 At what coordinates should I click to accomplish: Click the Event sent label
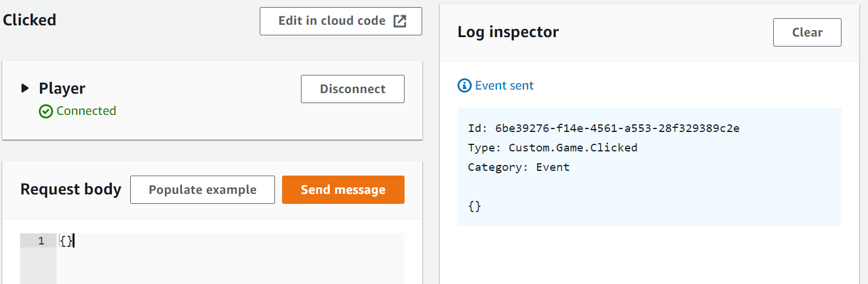click(x=504, y=85)
